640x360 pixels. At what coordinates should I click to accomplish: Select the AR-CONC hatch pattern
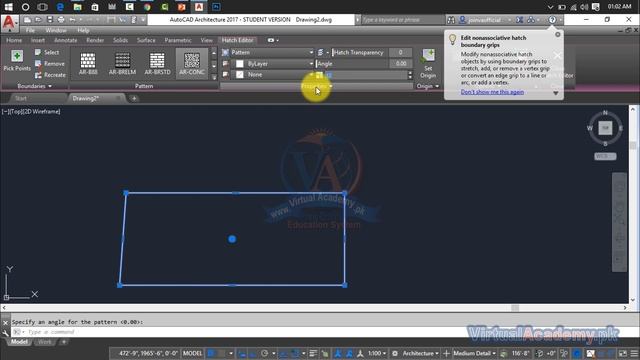click(x=192, y=63)
